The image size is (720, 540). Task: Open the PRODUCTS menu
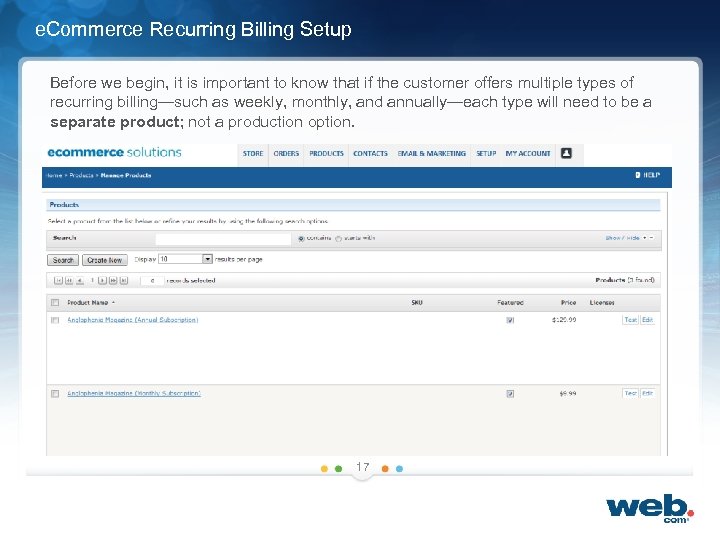point(326,153)
